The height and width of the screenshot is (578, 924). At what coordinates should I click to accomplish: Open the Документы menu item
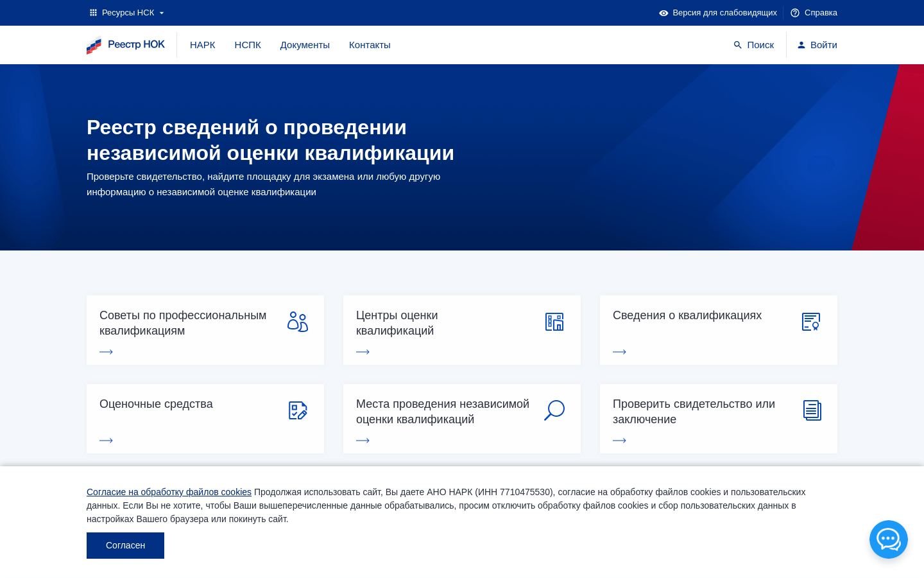tap(305, 45)
